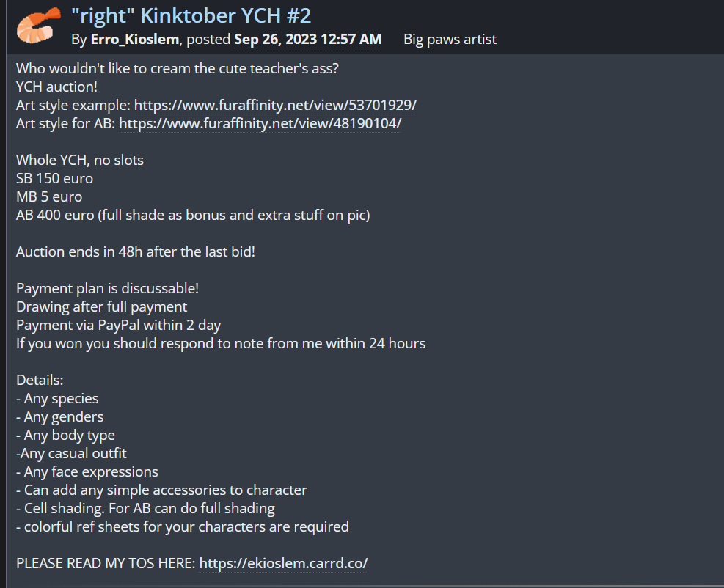Open the TOS link ekioslem.carrd.co
The height and width of the screenshot is (588, 724).
click(x=283, y=563)
